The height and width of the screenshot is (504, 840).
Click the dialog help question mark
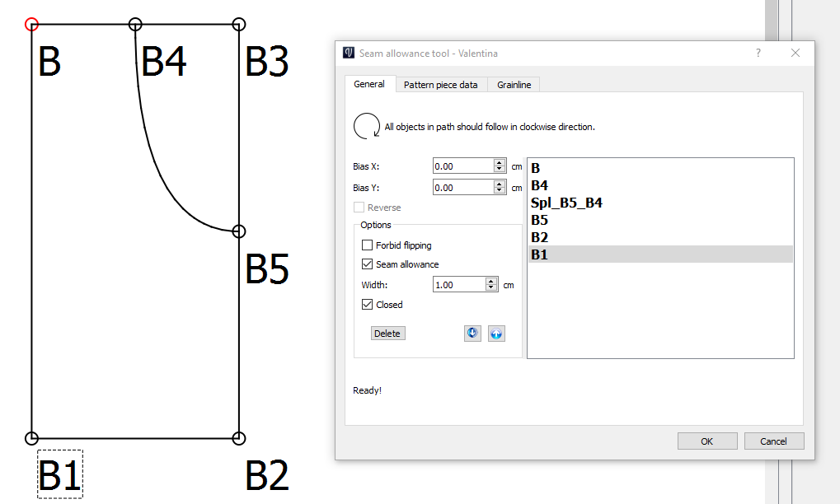[758, 53]
